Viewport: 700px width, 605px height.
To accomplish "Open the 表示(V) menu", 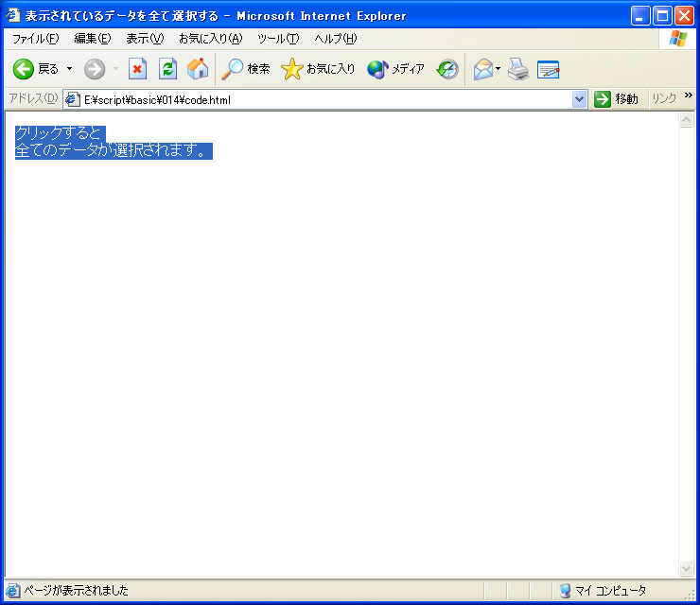I will [145, 39].
